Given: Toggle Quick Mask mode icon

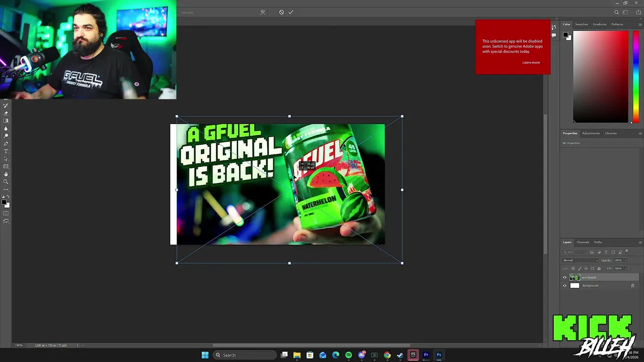Looking at the screenshot, I should tap(6, 213).
